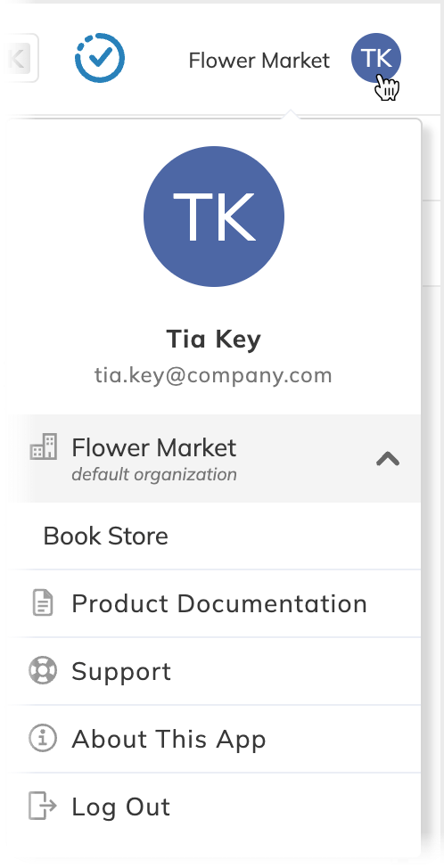Click the building icon beside Flower Market

point(43,446)
